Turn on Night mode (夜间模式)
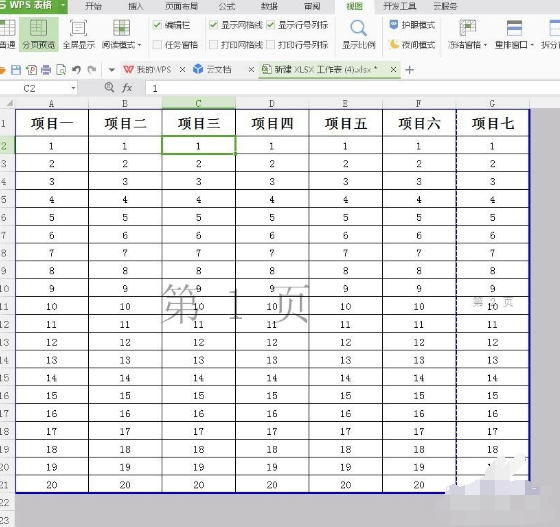Image resolution: width=560 pixels, height=527 pixels. 412,45
